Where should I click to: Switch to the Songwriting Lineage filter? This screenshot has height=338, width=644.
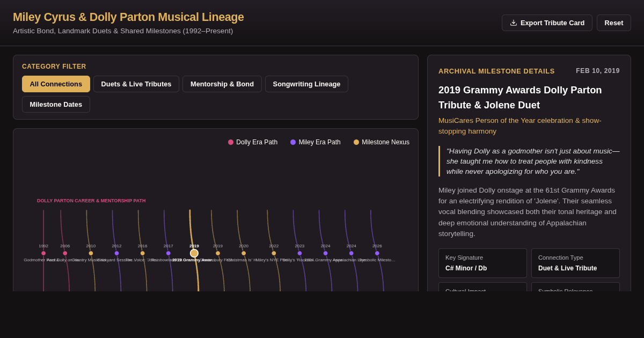pyautogui.click(x=306, y=84)
